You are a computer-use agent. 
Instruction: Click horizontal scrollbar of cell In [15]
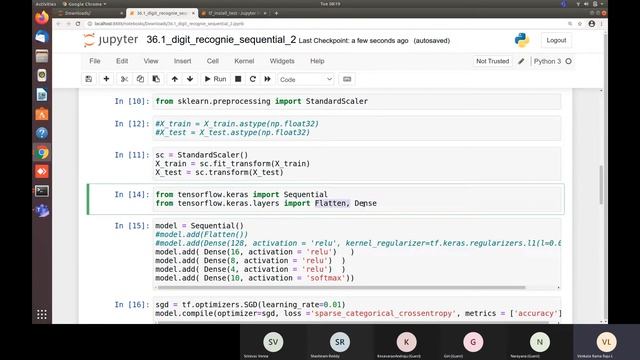coord(341,287)
